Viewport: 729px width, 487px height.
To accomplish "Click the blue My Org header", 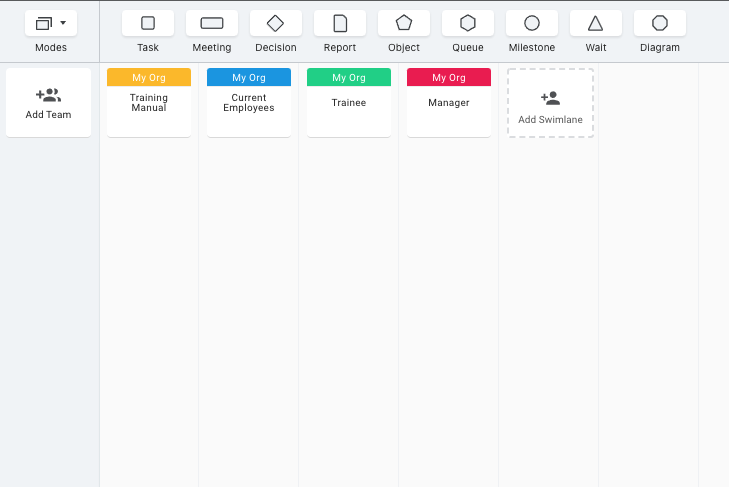I will (x=249, y=77).
